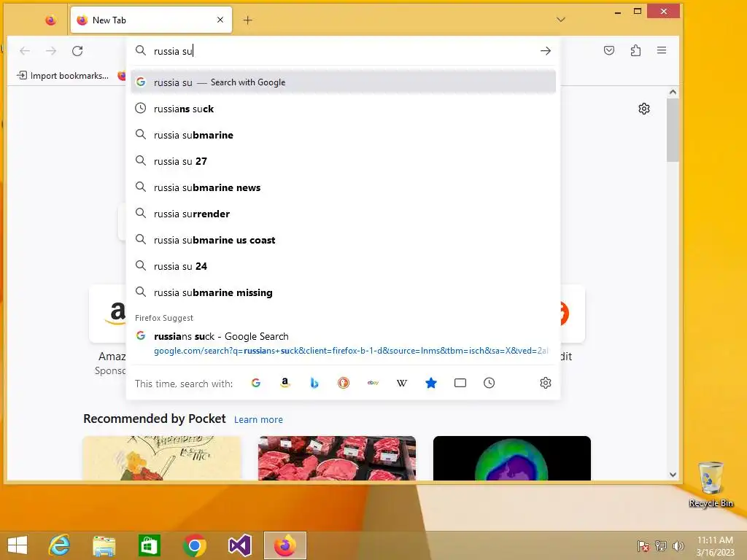Screen dimensions: 747x560
Task: Search this time with eBay icon
Action: 373,383
